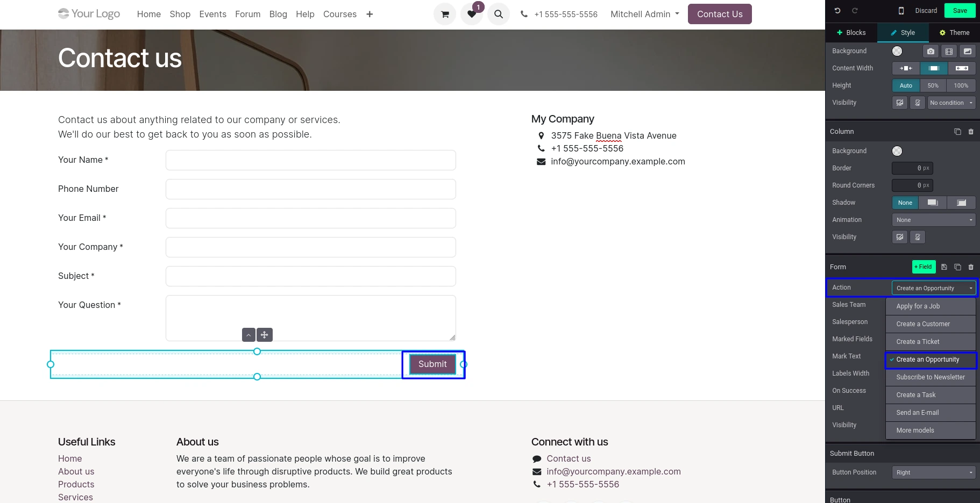Open the shopping cart icon
Screen dimensions: 980x503
click(445, 14)
